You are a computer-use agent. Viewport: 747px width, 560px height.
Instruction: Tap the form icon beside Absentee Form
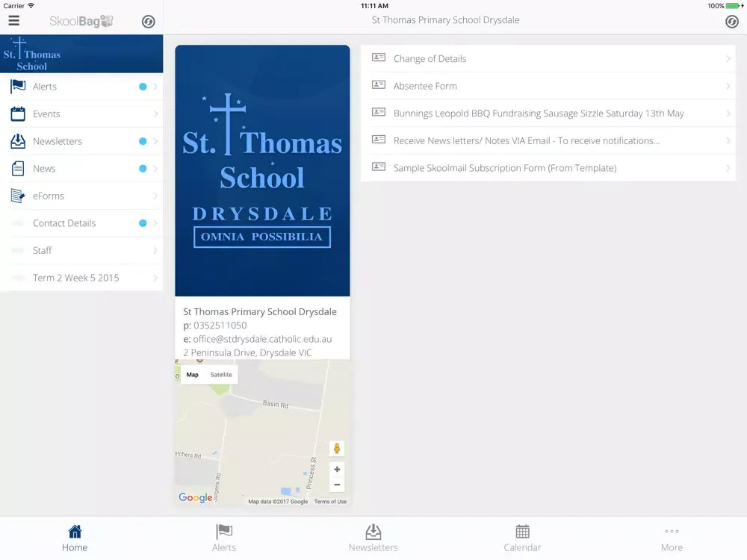tap(378, 85)
